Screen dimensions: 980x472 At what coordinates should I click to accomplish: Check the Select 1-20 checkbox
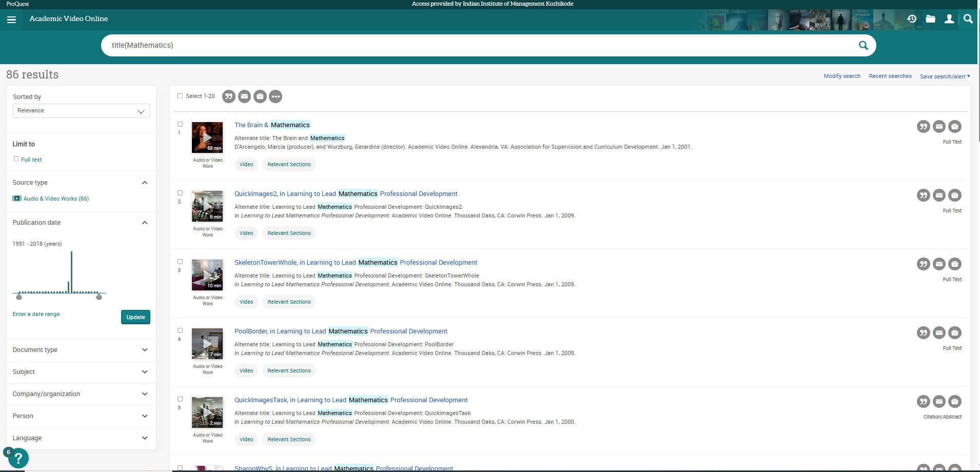(180, 96)
